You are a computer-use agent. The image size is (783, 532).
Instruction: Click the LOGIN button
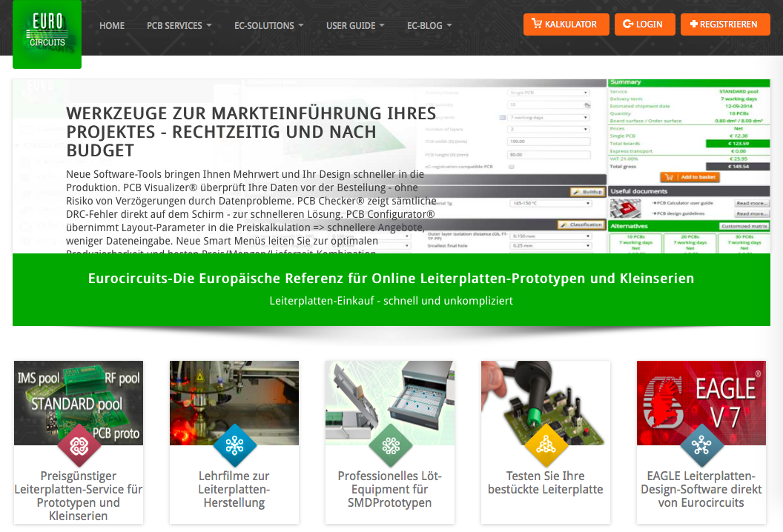[x=644, y=24]
